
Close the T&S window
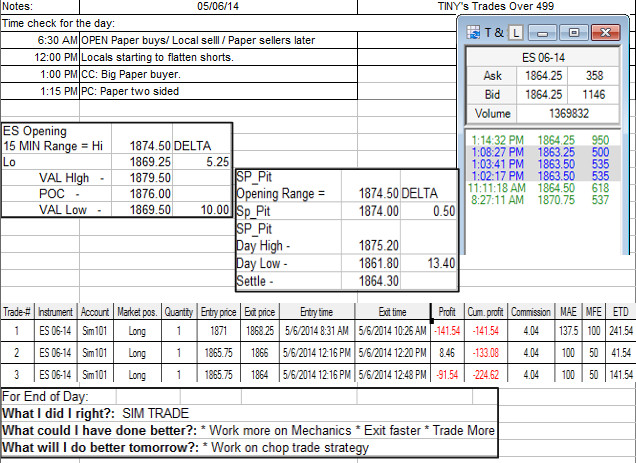tap(605, 33)
